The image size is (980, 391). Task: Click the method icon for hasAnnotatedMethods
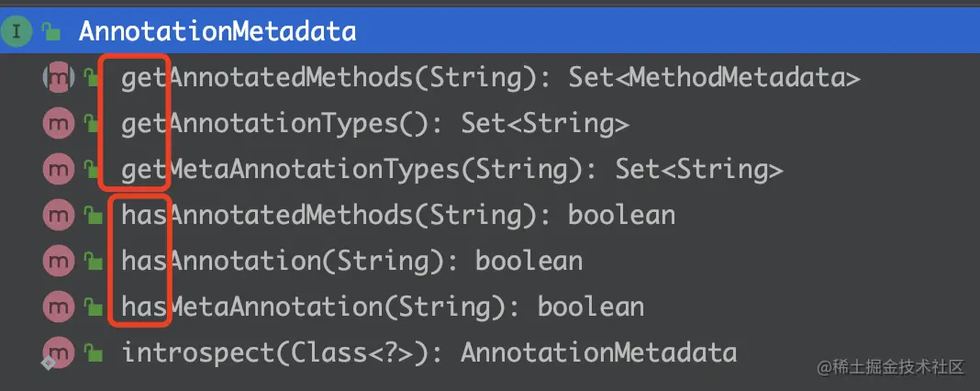point(59,215)
